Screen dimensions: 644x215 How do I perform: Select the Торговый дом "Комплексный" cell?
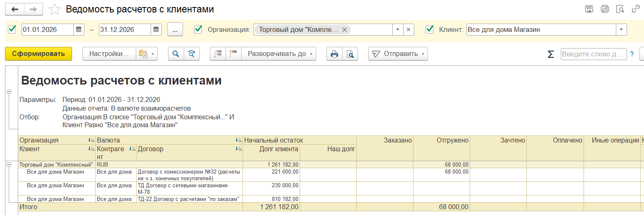point(57,164)
